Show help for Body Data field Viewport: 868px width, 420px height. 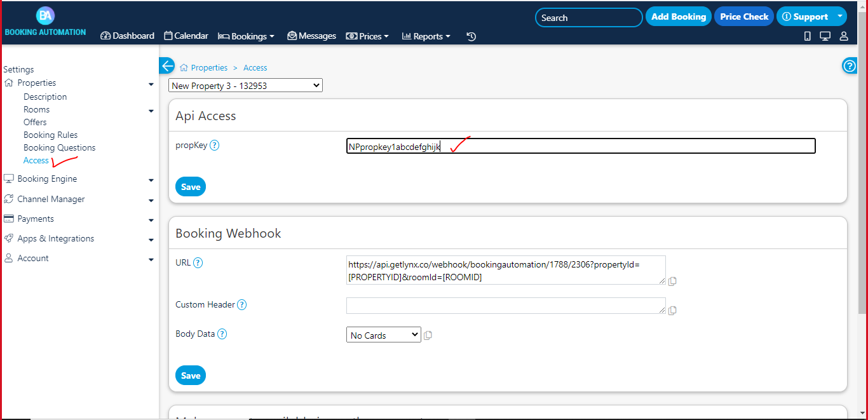click(222, 334)
